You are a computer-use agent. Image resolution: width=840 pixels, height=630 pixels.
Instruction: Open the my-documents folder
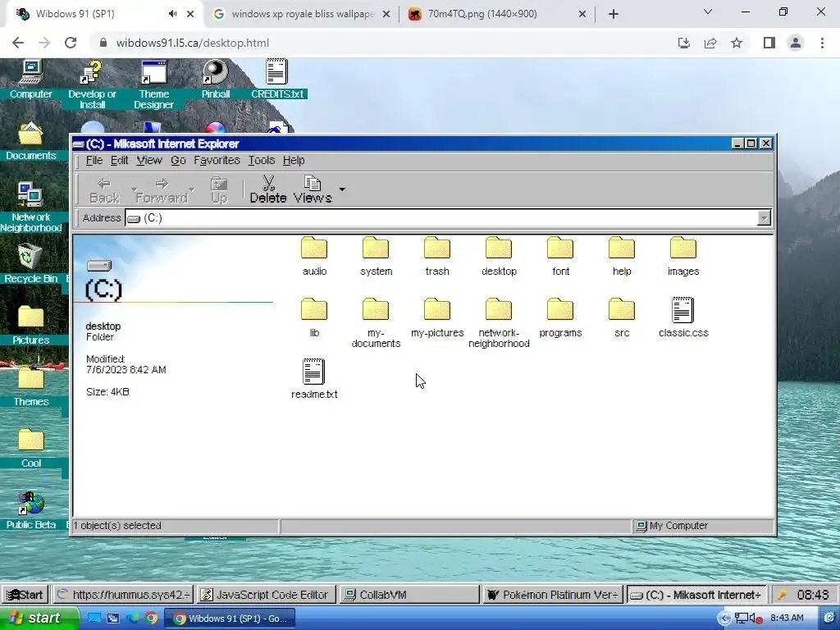coord(376,323)
